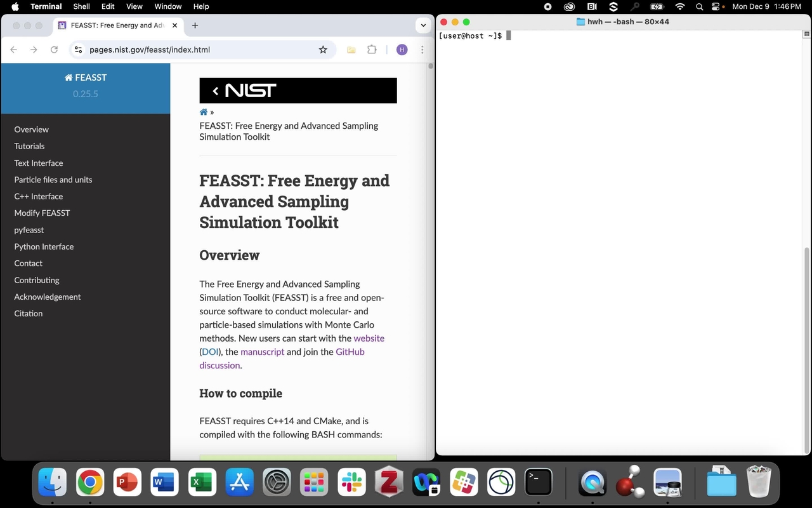
Task: Click Chrome's Extensions puzzle icon
Action: click(x=372, y=50)
